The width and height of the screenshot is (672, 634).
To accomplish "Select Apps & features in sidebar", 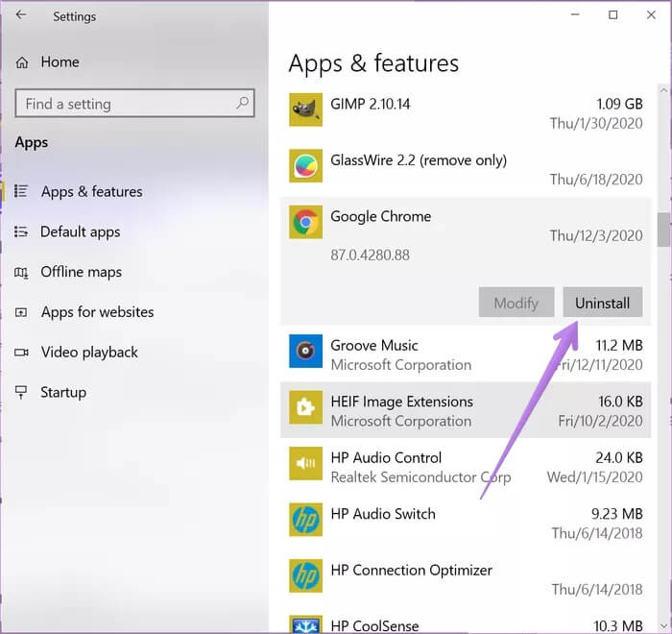I will [x=92, y=192].
